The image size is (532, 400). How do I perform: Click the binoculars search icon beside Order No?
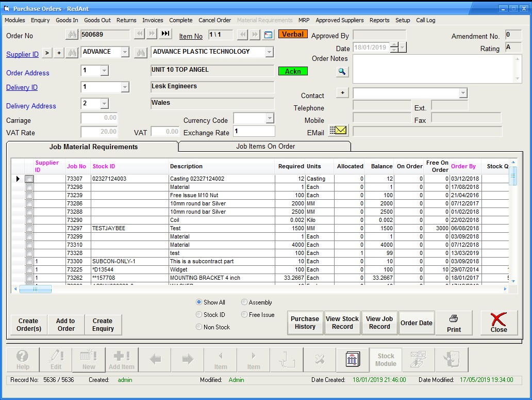(x=72, y=35)
